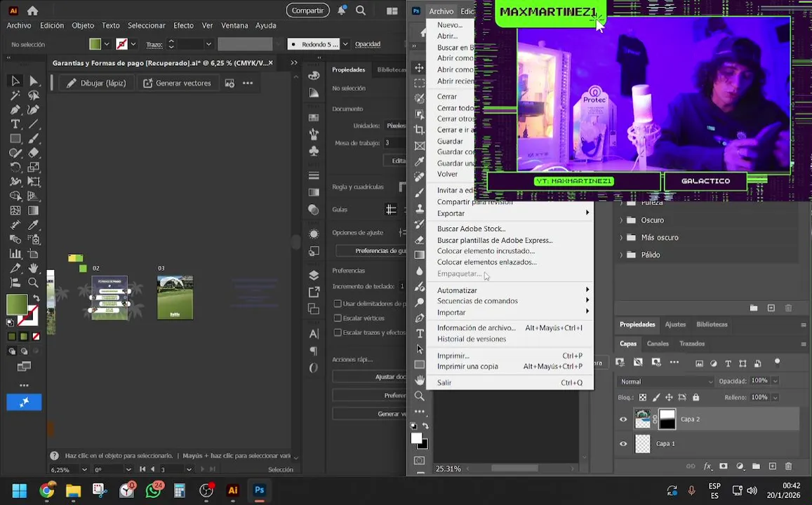
Task: Click Illustrator artboard number field
Action: point(172,470)
